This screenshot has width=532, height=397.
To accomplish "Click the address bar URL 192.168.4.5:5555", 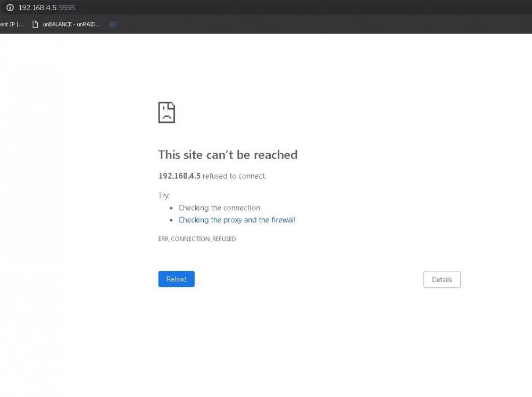I will (x=46, y=7).
